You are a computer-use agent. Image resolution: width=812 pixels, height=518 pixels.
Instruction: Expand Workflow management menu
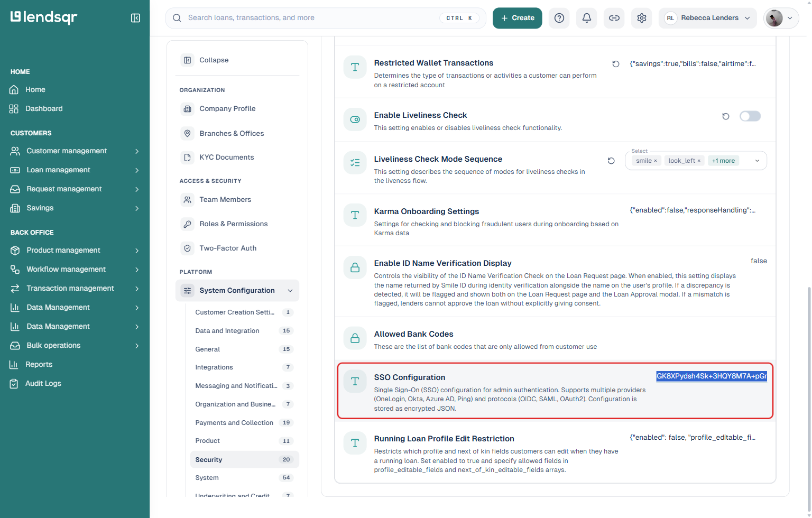(75, 270)
